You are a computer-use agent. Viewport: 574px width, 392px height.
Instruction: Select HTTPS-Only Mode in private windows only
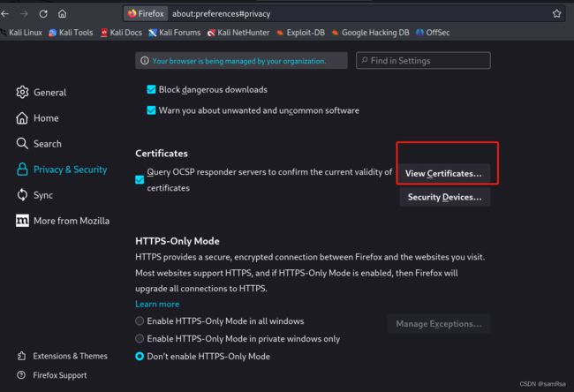[140, 338]
